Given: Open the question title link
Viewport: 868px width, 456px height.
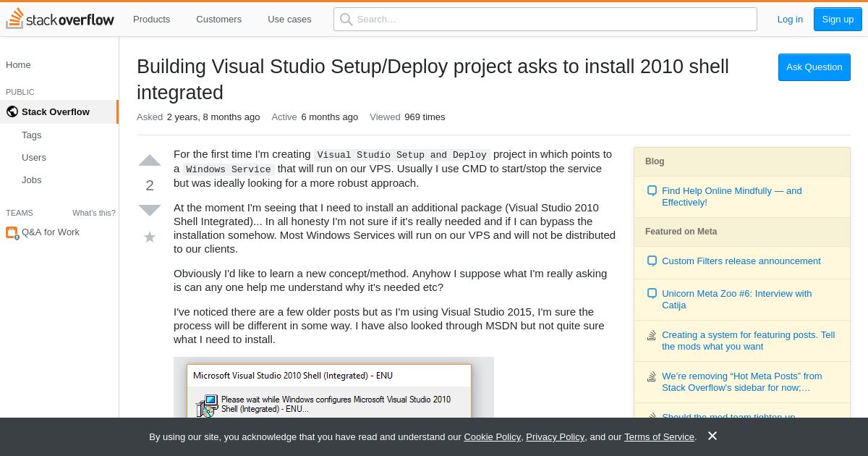Looking at the screenshot, I should (433, 80).
